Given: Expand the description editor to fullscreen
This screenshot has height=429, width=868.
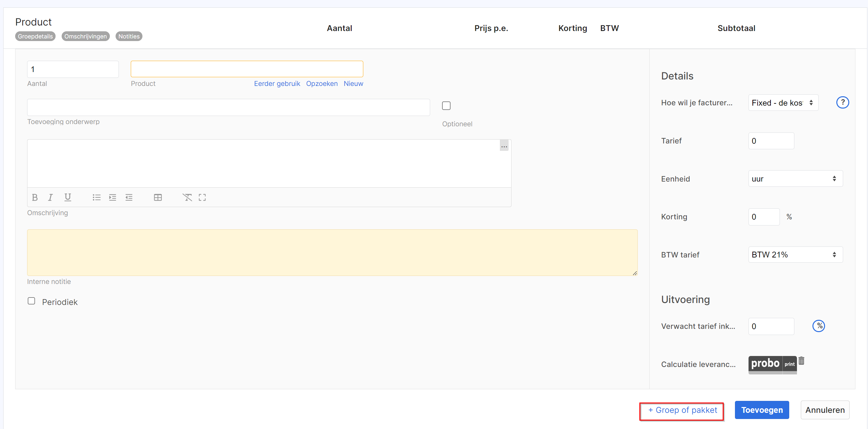Looking at the screenshot, I should [x=202, y=197].
